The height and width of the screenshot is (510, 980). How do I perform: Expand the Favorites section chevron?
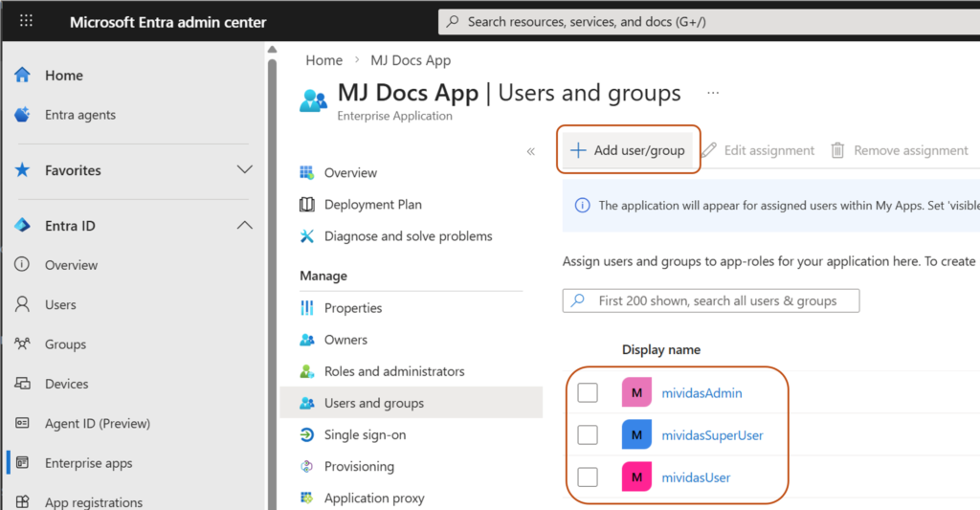click(x=244, y=170)
